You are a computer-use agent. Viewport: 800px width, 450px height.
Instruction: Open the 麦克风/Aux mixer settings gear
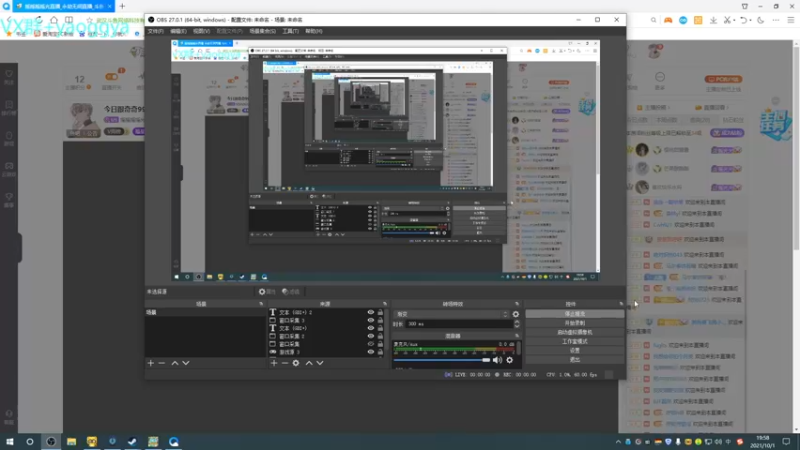pos(510,360)
